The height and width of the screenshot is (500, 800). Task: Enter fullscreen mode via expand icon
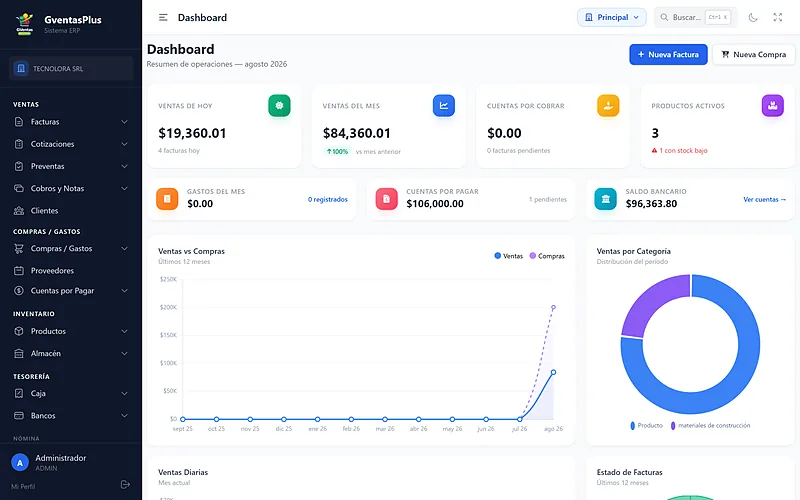[778, 17]
